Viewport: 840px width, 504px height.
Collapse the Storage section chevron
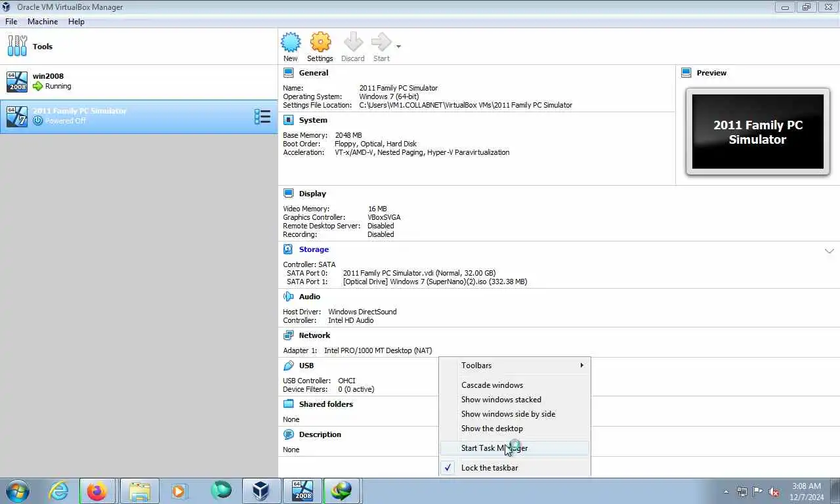[829, 251]
